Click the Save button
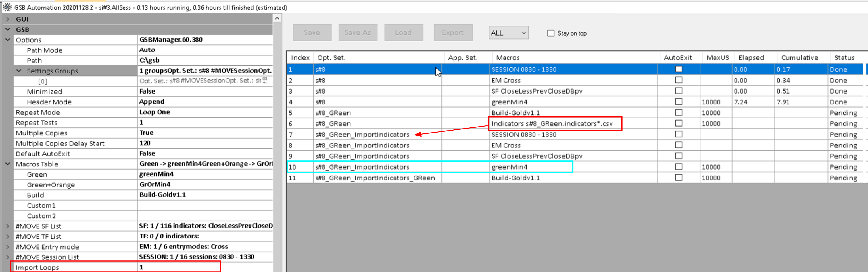The height and width of the screenshot is (272, 868). (312, 32)
